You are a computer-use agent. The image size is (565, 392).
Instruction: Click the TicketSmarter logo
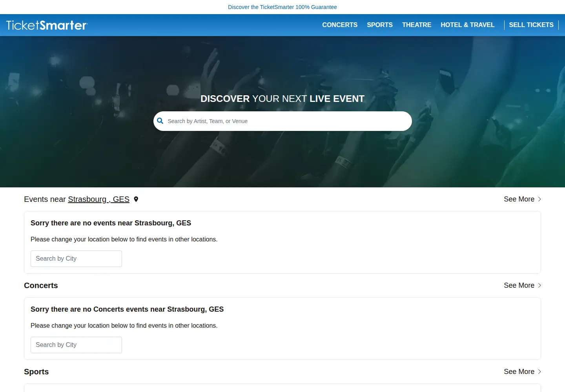[x=47, y=25]
